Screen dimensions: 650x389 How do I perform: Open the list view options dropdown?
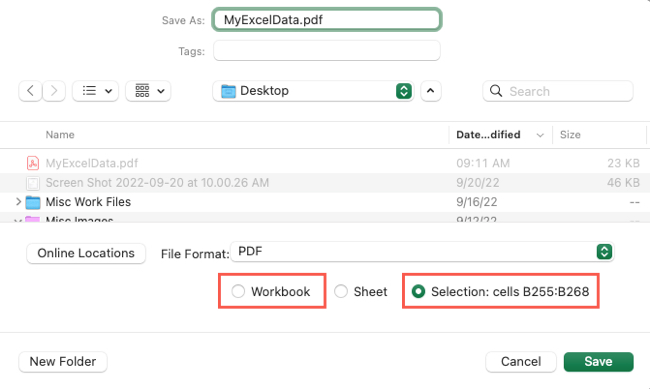point(96,91)
